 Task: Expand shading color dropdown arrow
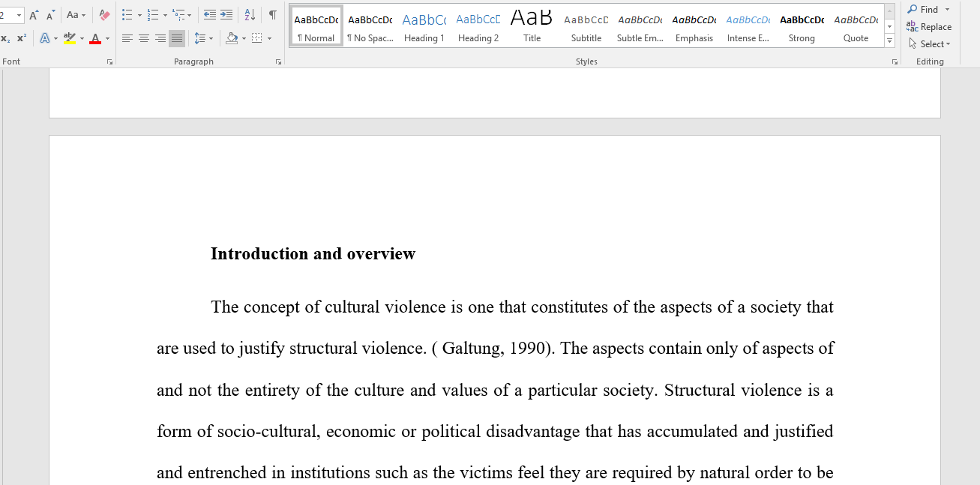243,38
